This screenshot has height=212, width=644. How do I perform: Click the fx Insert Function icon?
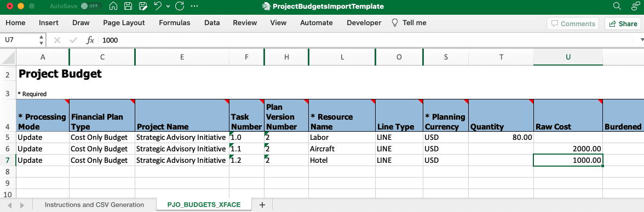point(90,40)
